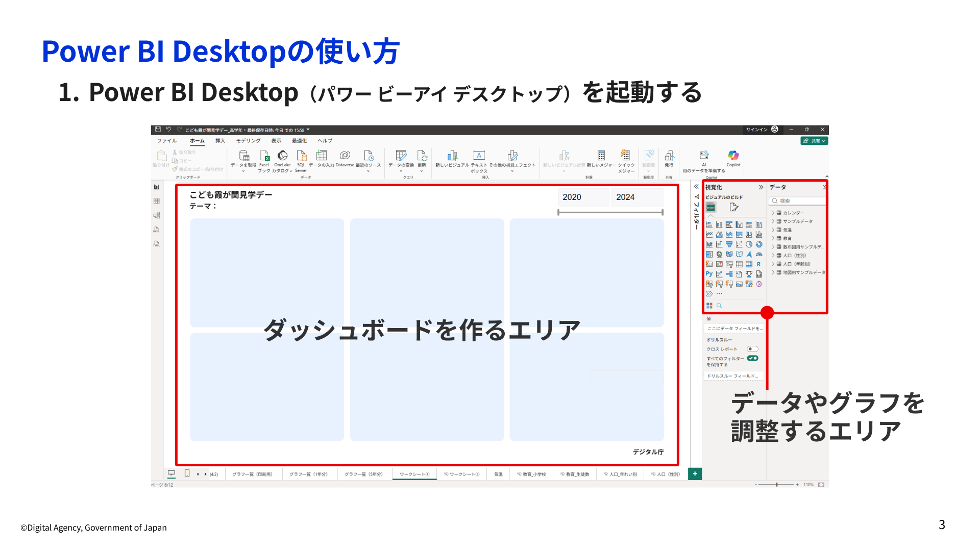Open the Copilot icon in the ribbon
Viewport: 980px width, 551px height.
(733, 155)
